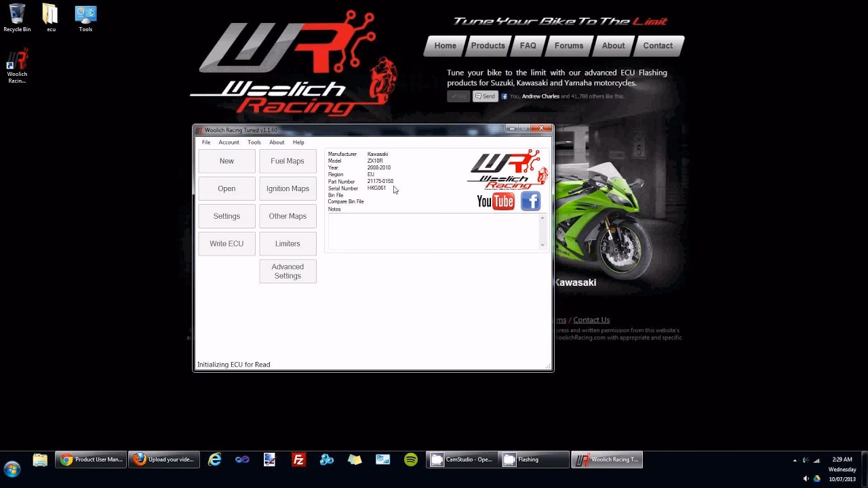The width and height of the screenshot is (868, 488).
Task: Open the Advanced Settings button
Action: 288,271
